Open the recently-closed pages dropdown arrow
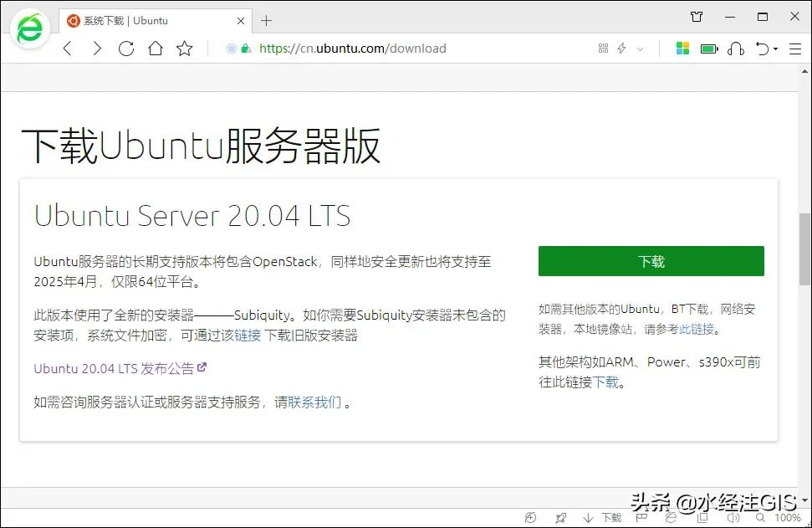The image size is (812, 528). [774, 49]
